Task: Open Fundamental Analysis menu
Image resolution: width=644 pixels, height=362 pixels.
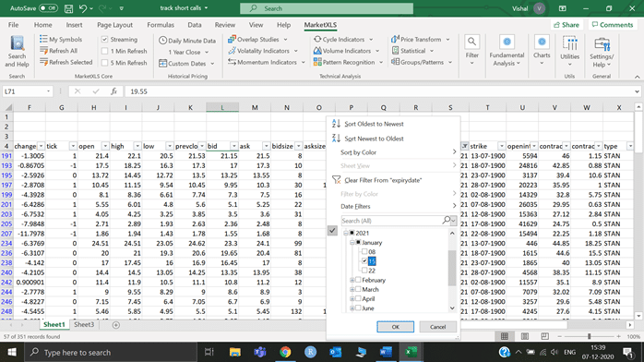Action: (x=507, y=51)
